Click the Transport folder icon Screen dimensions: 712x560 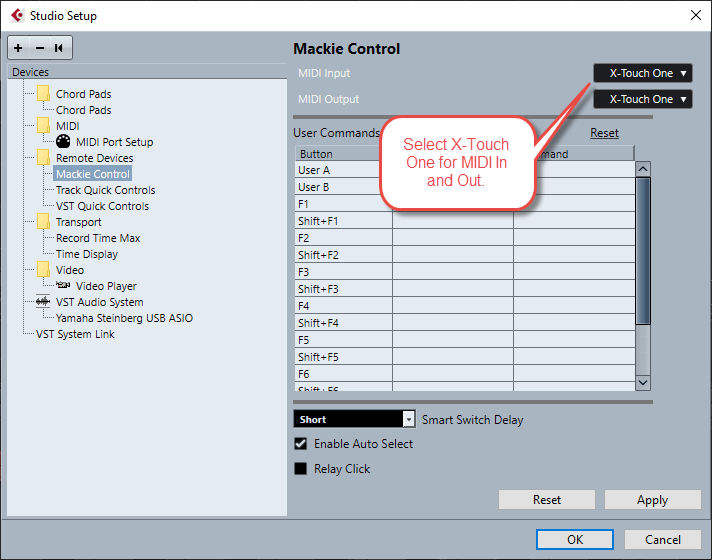point(44,222)
